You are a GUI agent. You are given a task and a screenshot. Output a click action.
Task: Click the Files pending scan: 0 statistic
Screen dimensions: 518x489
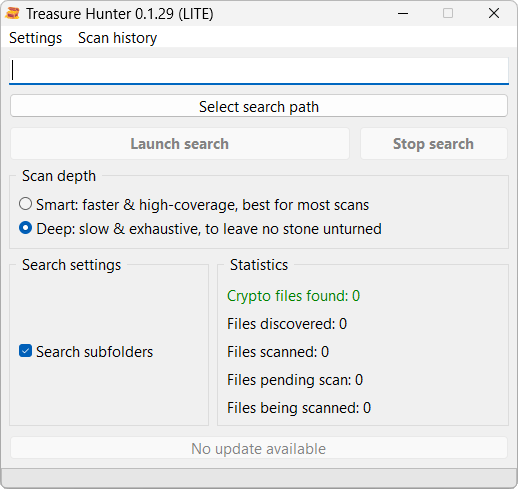coord(295,380)
